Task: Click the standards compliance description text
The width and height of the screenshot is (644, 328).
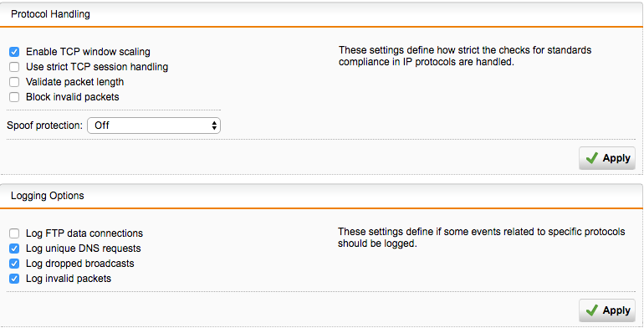Action: click(465, 56)
